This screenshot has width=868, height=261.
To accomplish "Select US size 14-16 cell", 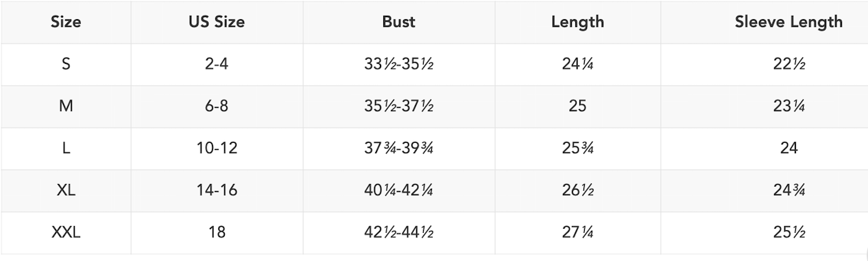I will (217, 190).
